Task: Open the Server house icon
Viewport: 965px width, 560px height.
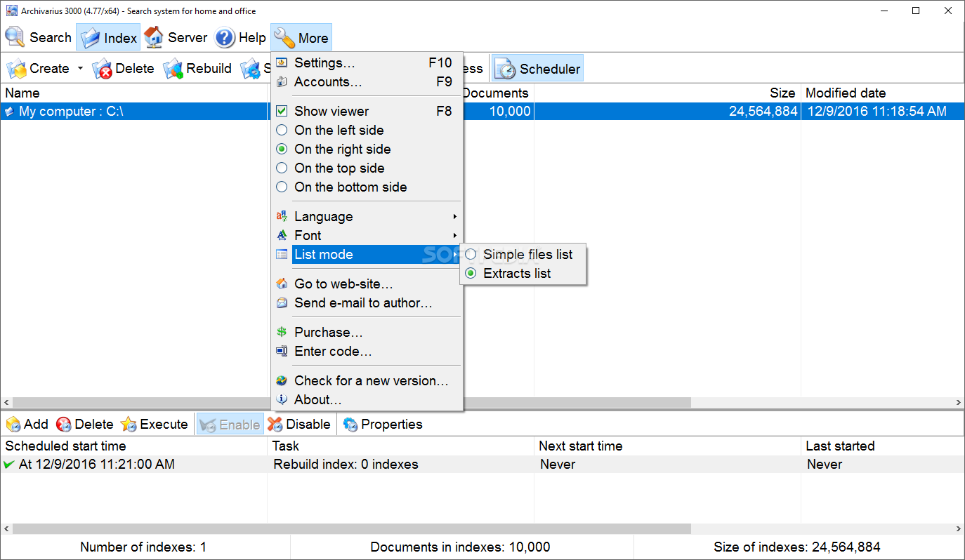Action: 154,37
